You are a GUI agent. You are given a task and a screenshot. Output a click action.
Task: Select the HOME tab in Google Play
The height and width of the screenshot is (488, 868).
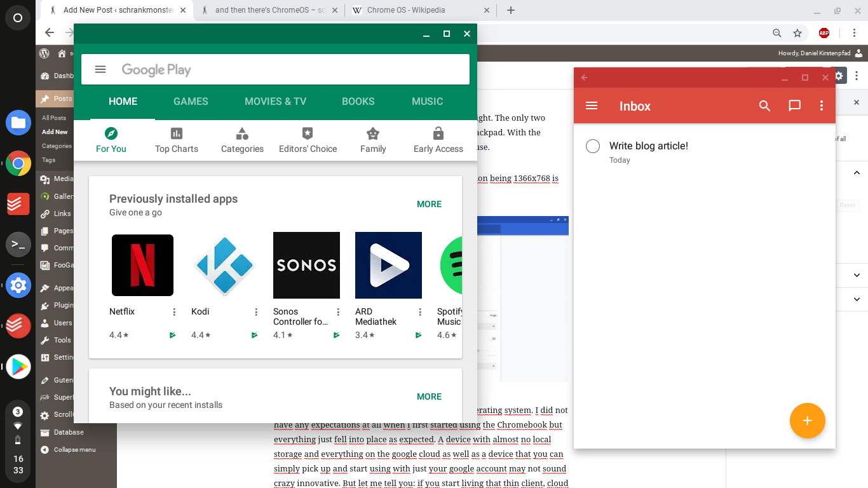coord(123,101)
